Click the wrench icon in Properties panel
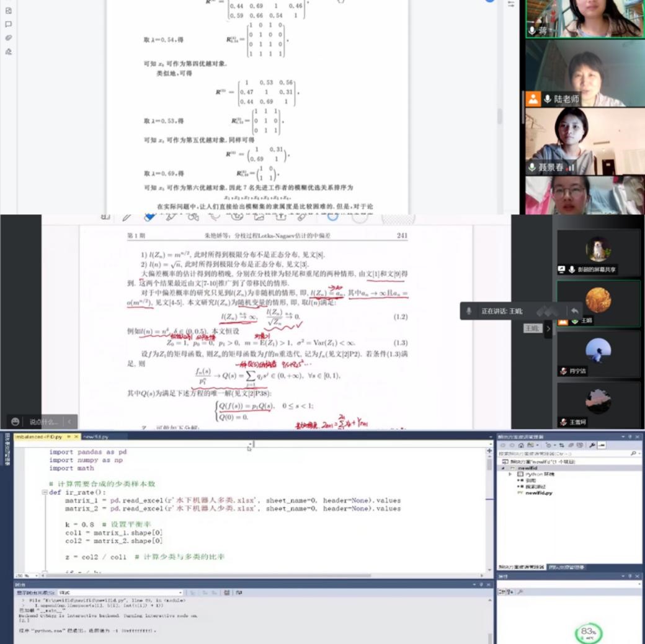This screenshot has width=645, height=644. pos(520,592)
